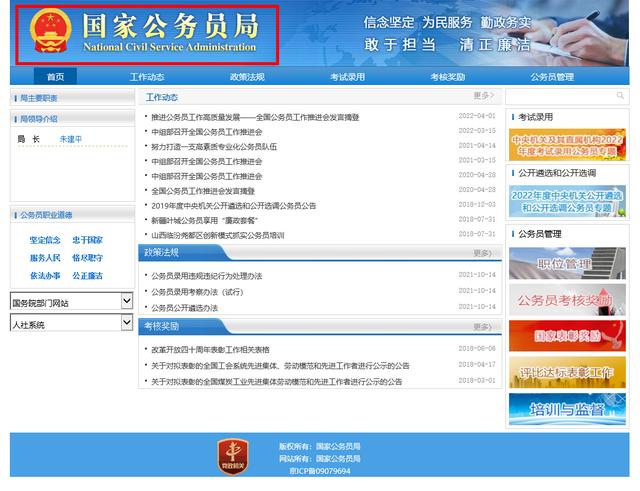This screenshot has width=640, height=491.
Task: Open 新疆叶城公务员享用廉政套餐 article
Action: pos(204,221)
